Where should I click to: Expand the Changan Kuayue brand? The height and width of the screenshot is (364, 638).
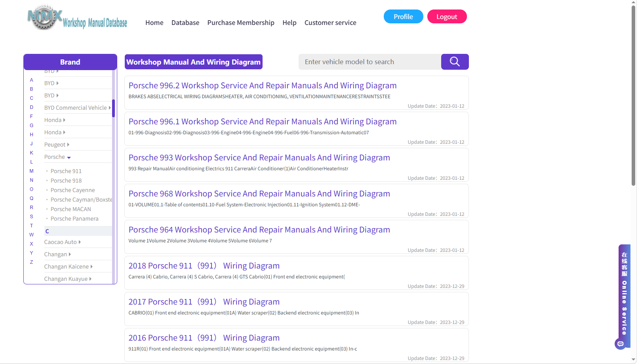tap(68, 279)
